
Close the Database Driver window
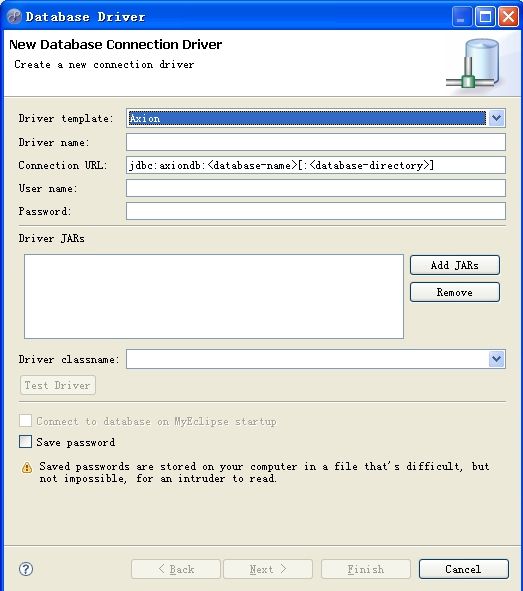point(508,17)
